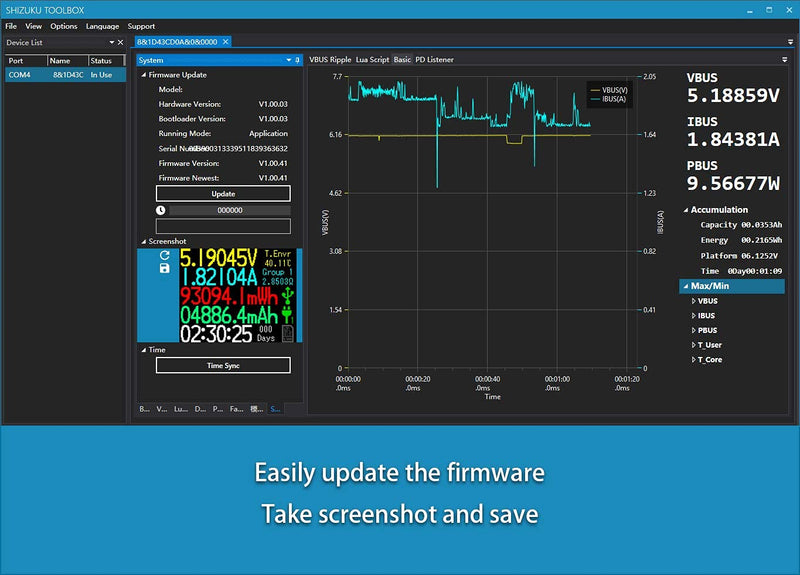Close the 8&1D43CD0A&0&0000 device tab

point(226,42)
